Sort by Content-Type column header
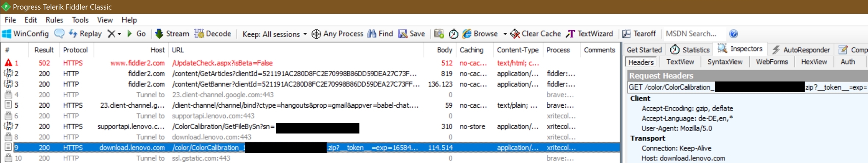This screenshot has width=868, height=163. (518, 50)
